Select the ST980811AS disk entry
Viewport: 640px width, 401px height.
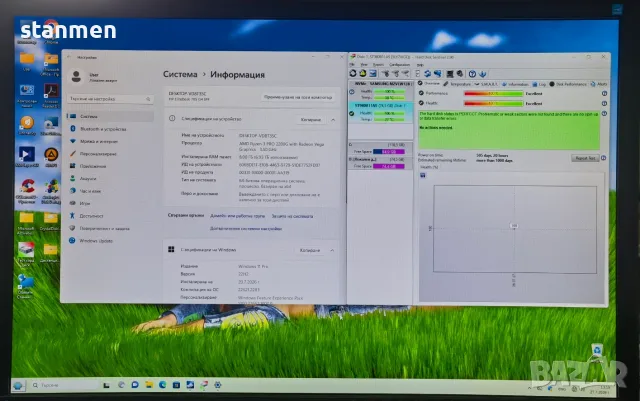pyautogui.click(x=381, y=112)
